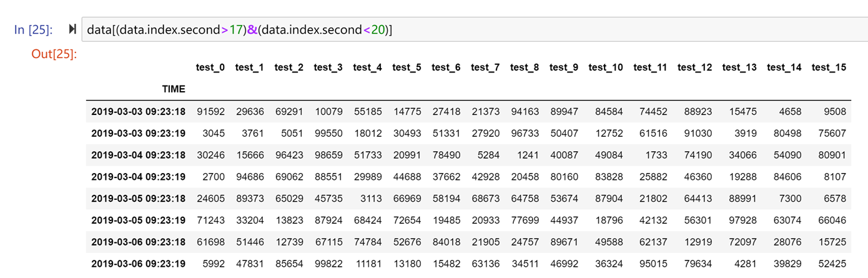
Task: Click cell value 7300 in test_14
Action: (x=791, y=199)
